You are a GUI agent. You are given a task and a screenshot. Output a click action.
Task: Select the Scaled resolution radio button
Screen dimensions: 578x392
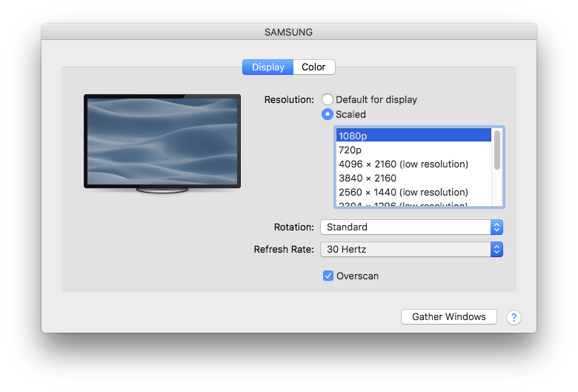point(327,114)
